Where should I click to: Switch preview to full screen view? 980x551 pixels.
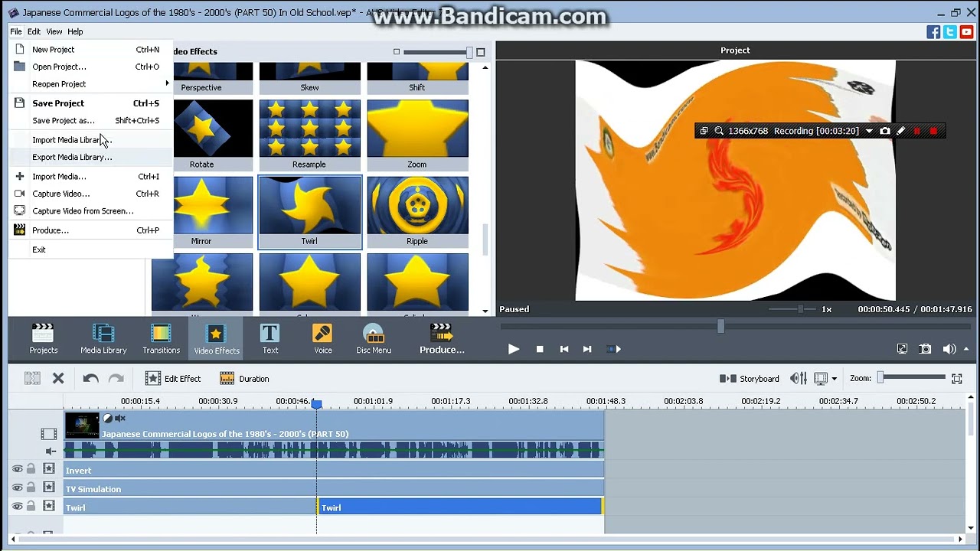point(902,349)
